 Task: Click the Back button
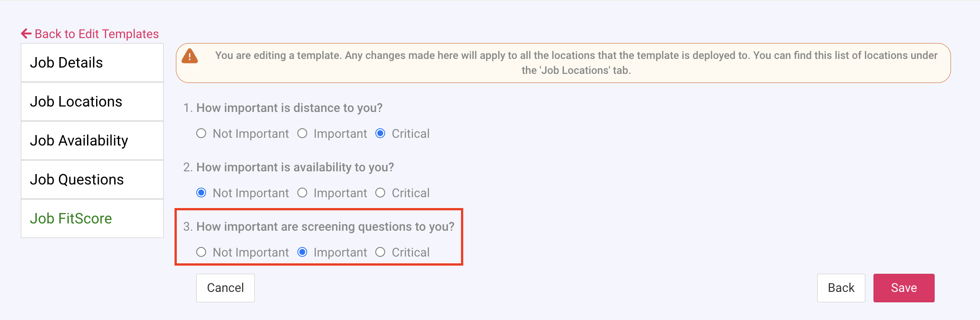(x=841, y=288)
